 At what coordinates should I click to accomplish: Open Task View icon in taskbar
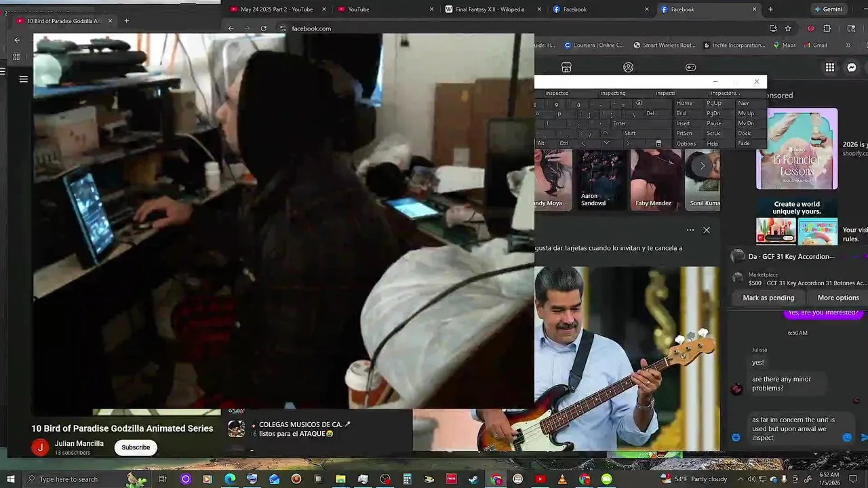(163, 479)
